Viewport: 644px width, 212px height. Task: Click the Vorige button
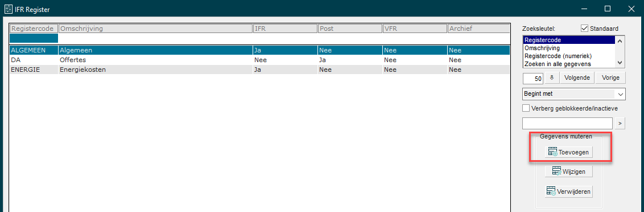[610, 78]
